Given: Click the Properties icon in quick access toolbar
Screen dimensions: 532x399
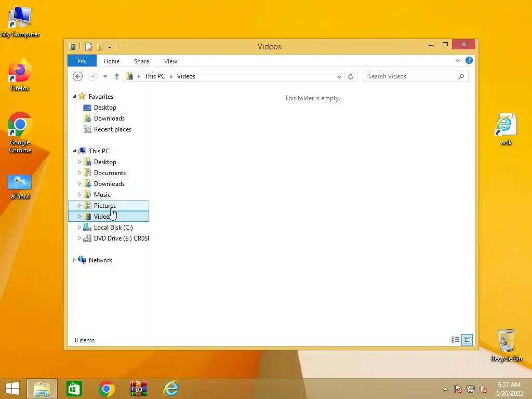Looking at the screenshot, I should (x=88, y=46).
